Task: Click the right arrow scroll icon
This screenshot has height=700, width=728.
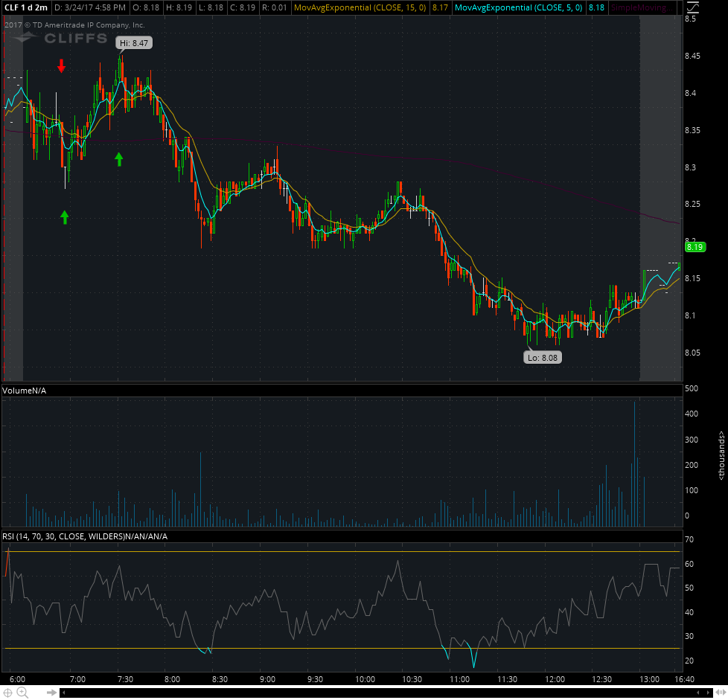Action: pyautogui.click(x=52, y=693)
